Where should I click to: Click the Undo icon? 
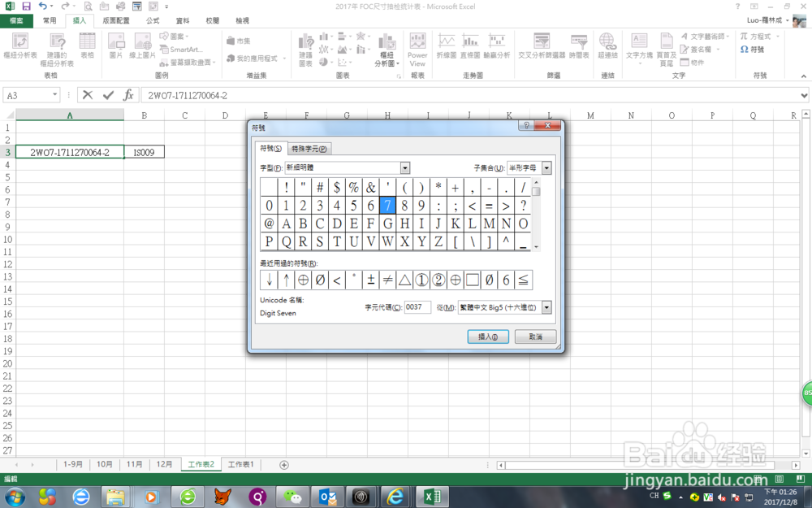click(43, 7)
